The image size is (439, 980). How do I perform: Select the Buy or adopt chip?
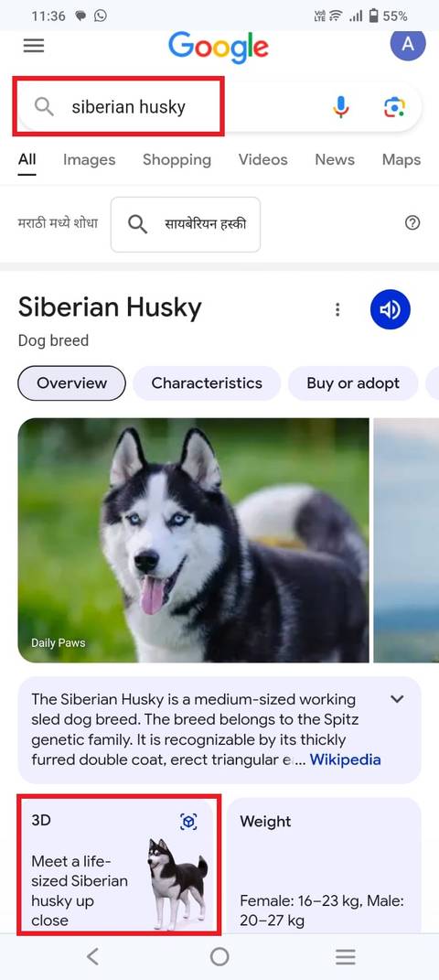pyautogui.click(x=353, y=383)
